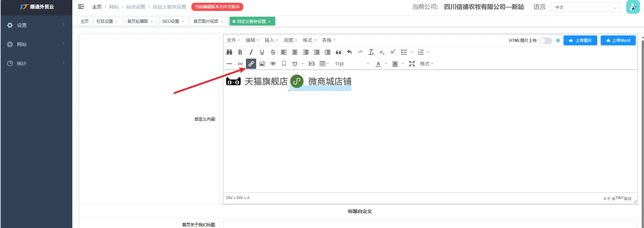The width and height of the screenshot is (644, 228).
Task: Toggle strikethrough formatting
Action: [273, 52]
